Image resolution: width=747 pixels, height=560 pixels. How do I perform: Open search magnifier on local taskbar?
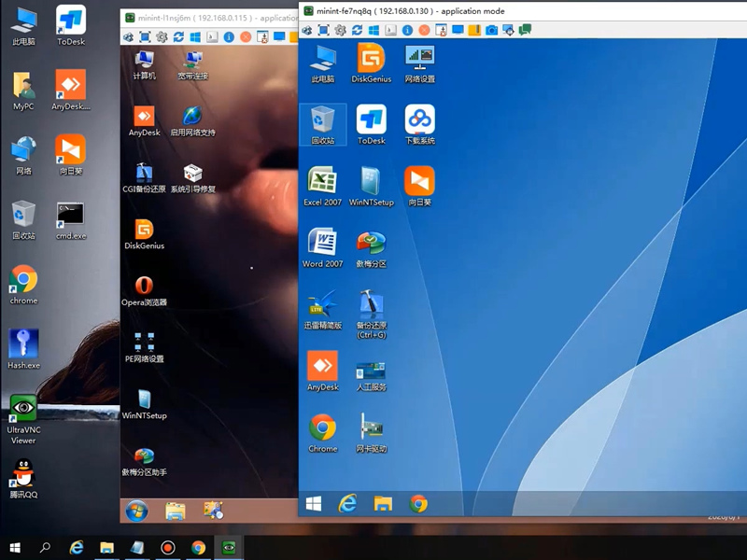tap(45, 548)
